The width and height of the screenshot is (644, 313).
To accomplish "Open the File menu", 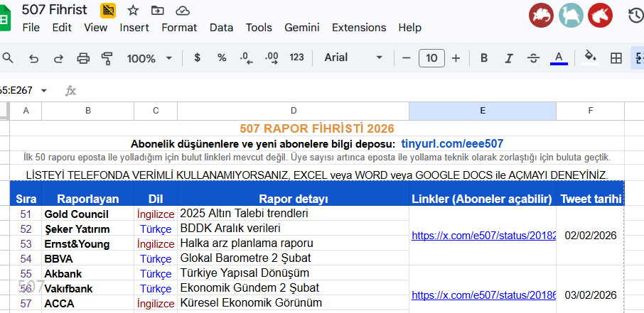I will (31, 28).
